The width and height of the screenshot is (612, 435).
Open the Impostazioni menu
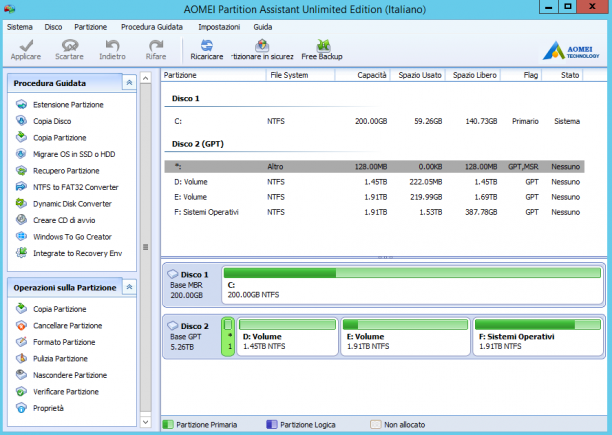(219, 27)
